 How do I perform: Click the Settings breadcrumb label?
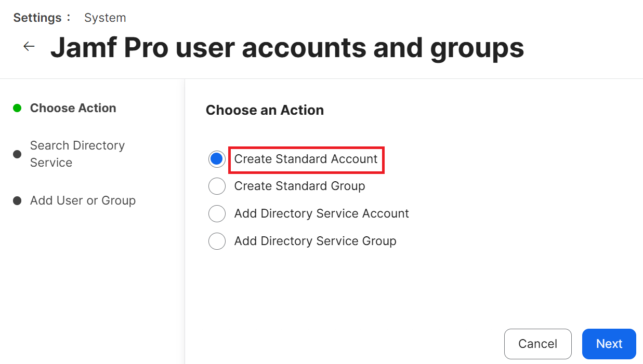click(37, 18)
